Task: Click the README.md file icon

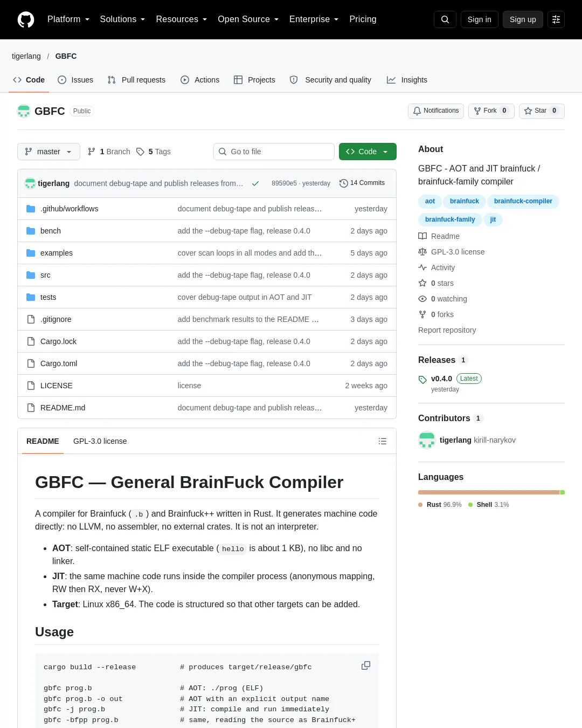Action: point(31,408)
